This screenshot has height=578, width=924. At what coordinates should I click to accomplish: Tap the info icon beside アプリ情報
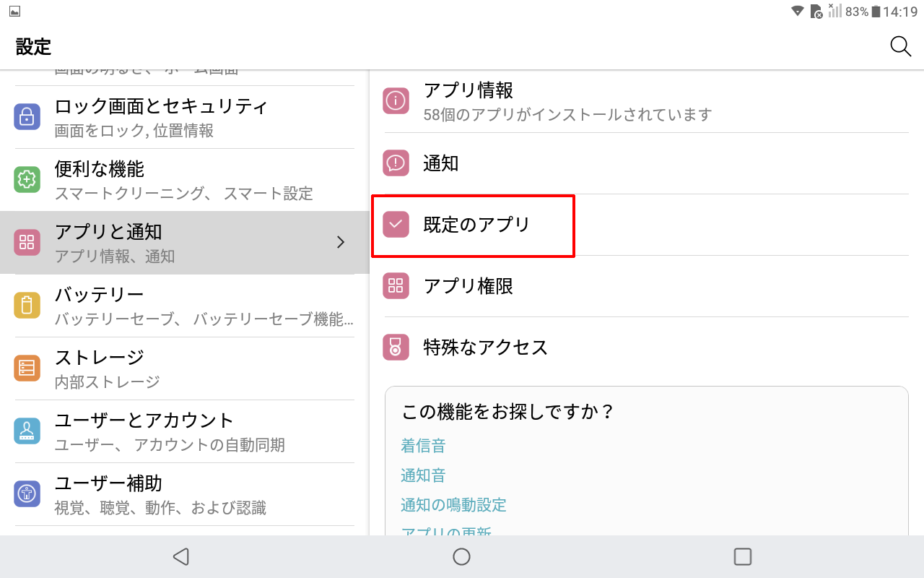click(x=396, y=101)
